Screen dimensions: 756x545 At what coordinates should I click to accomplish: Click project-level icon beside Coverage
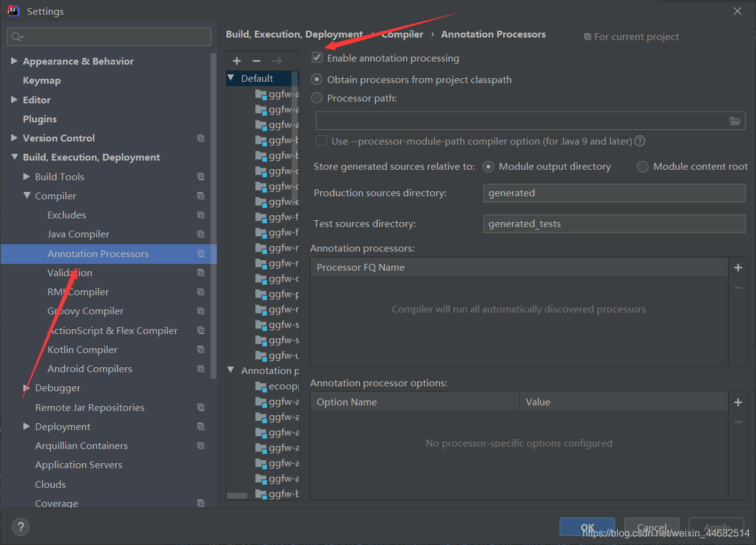(x=201, y=503)
